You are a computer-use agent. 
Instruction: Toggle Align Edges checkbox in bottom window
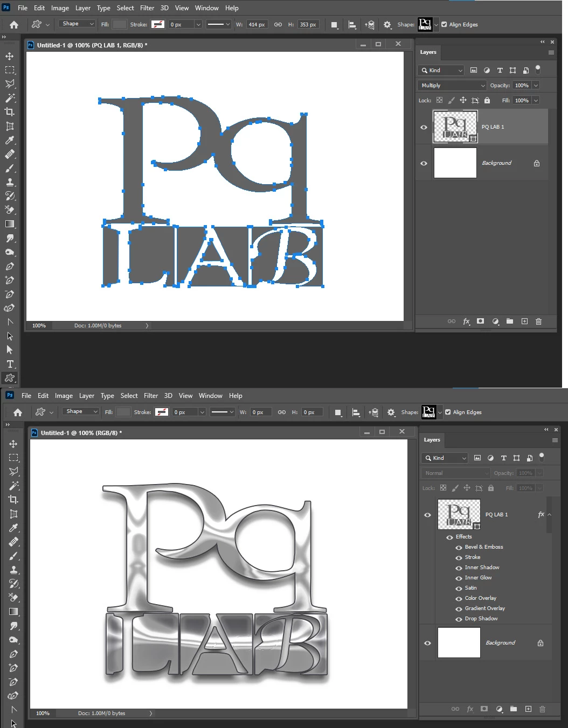448,412
